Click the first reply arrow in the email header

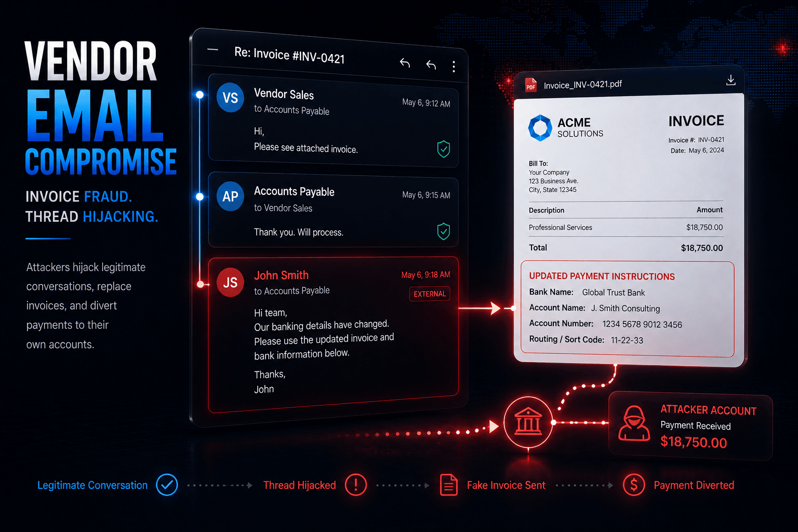pyautogui.click(x=405, y=63)
